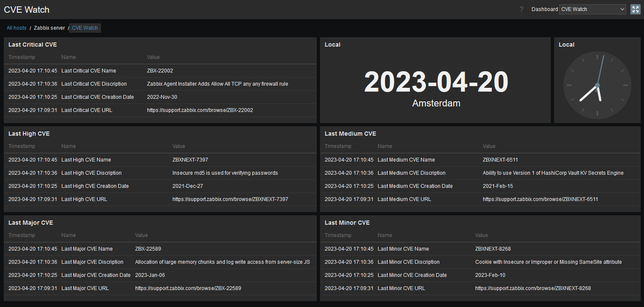Click Last Critical CVE URL item
Viewport: 644px width, 307px height.
tap(87, 110)
